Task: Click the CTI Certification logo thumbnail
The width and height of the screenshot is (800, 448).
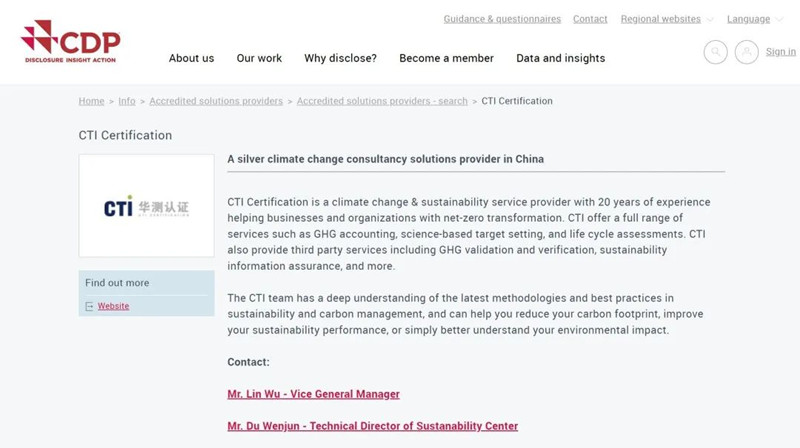Action: (146, 206)
